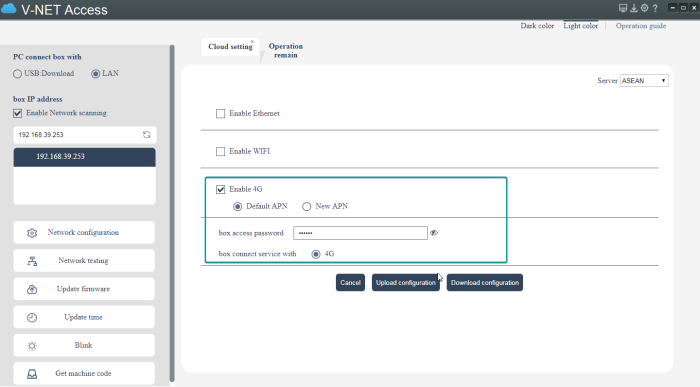
Task: Choose Default APN radio button
Action: click(x=238, y=206)
